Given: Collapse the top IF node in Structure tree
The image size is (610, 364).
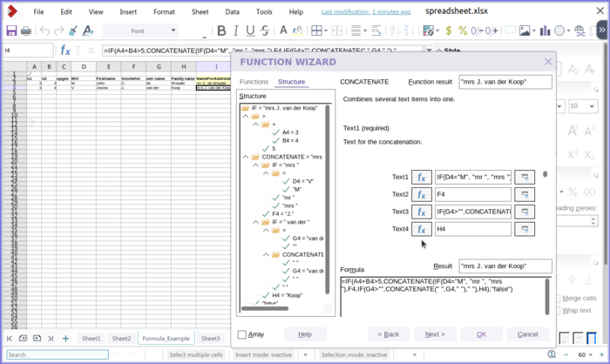Looking at the screenshot, I should point(245,107).
